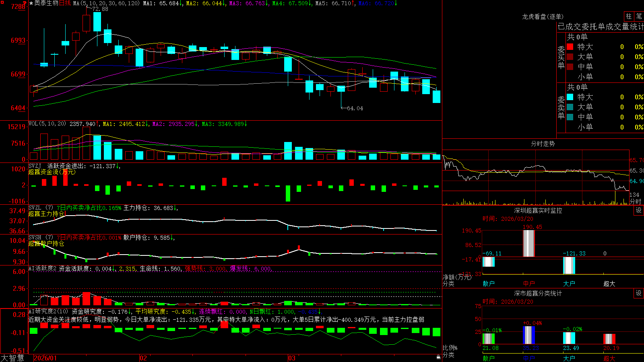Click the 分时 label under intraday chart
The image size is (644, 362).
pyautogui.click(x=636, y=202)
